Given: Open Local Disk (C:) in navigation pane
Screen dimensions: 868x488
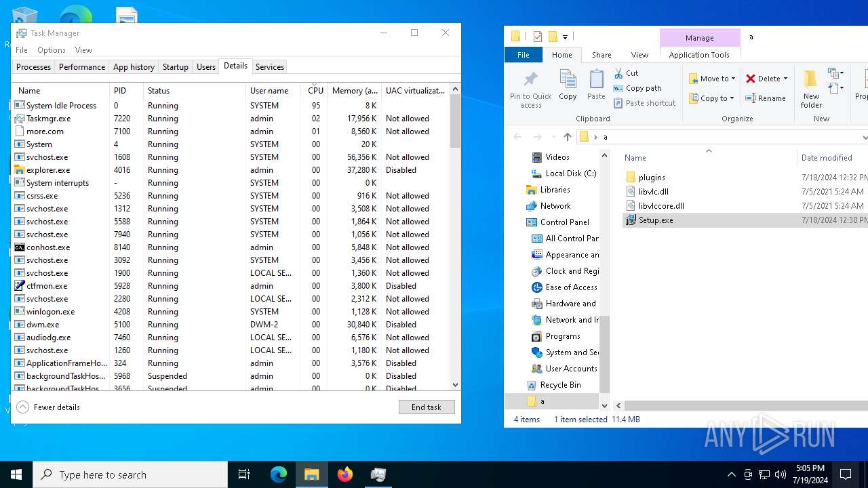Looking at the screenshot, I should point(570,174).
